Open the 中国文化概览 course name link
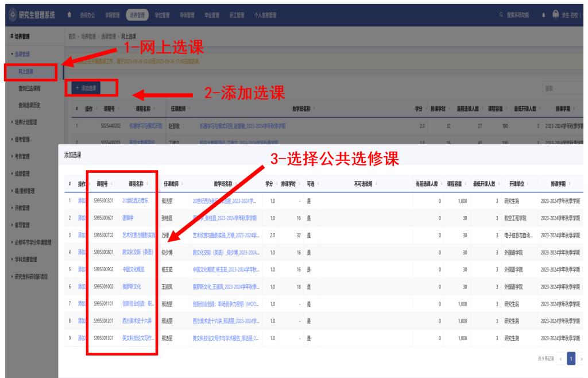Image resolution: width=588 pixels, height=378 pixels. coord(136,268)
